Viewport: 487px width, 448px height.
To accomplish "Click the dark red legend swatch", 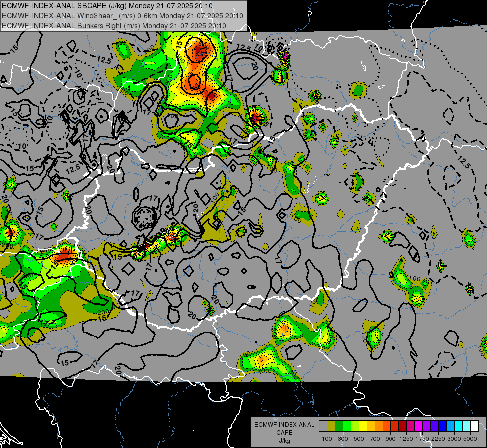I will click(x=403, y=426).
